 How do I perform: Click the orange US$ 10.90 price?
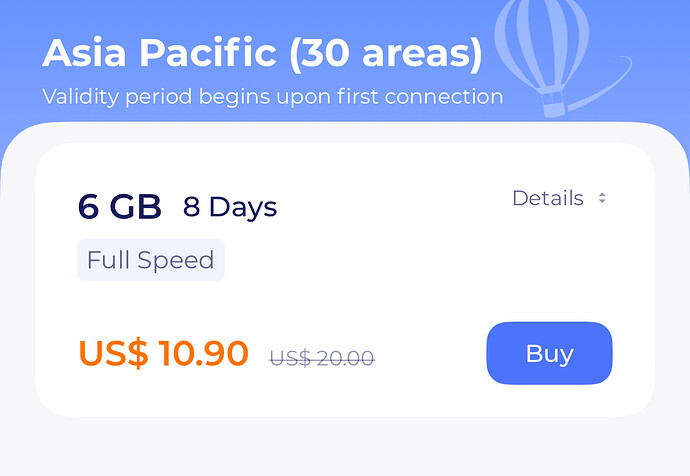[163, 353]
